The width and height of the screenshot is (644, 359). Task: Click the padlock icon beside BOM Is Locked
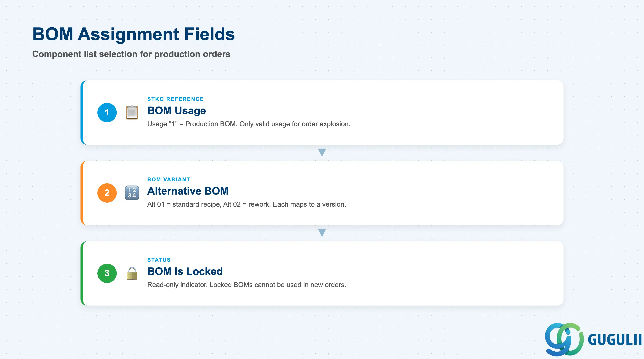(132, 273)
